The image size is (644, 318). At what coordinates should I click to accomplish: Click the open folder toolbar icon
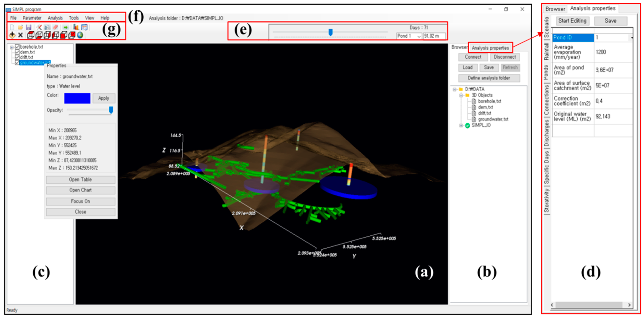coord(20,27)
